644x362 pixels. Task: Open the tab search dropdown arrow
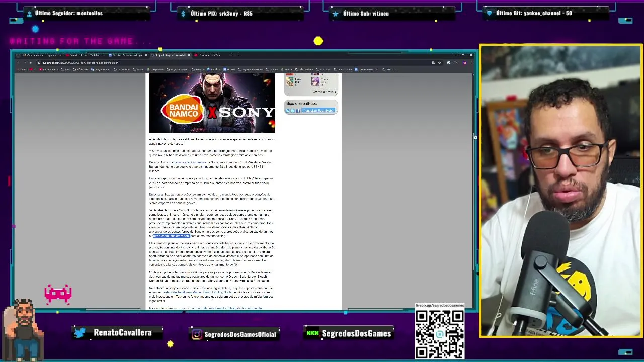click(18, 55)
